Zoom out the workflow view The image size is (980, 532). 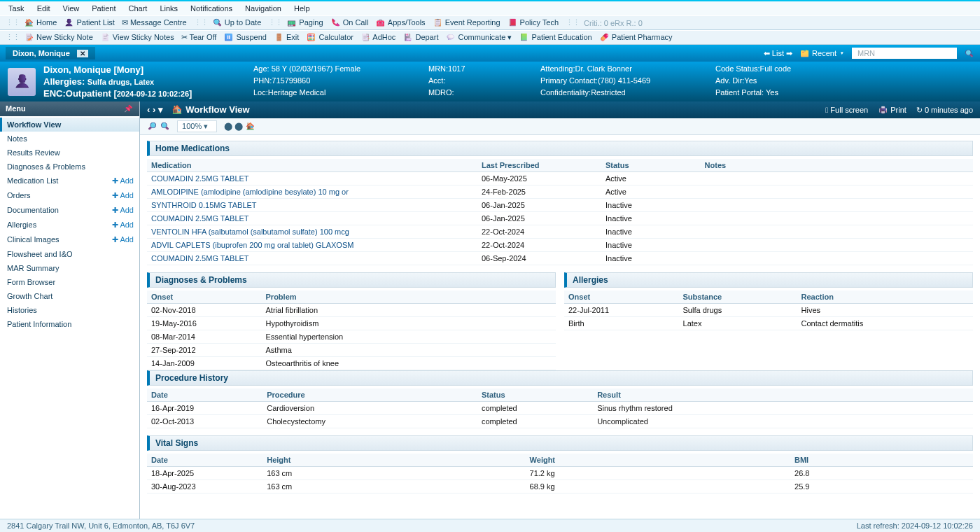click(x=152, y=126)
